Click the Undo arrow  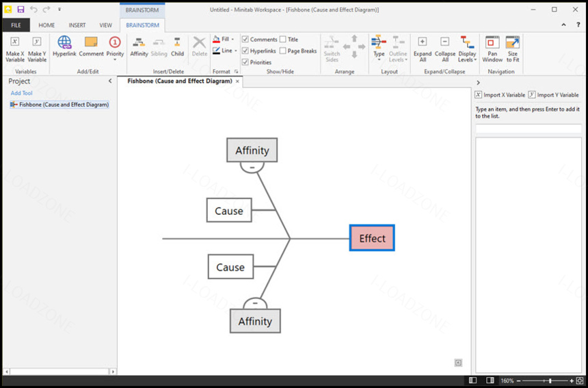pos(34,10)
